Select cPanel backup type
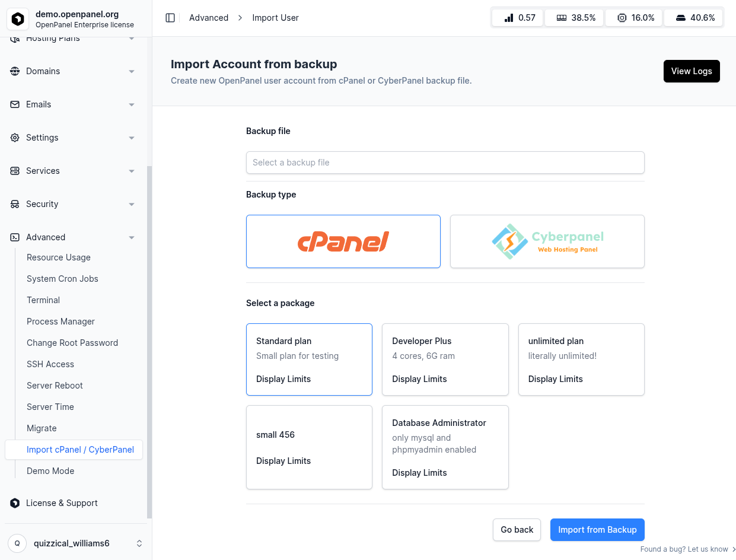The height and width of the screenshot is (560, 736). coord(343,241)
